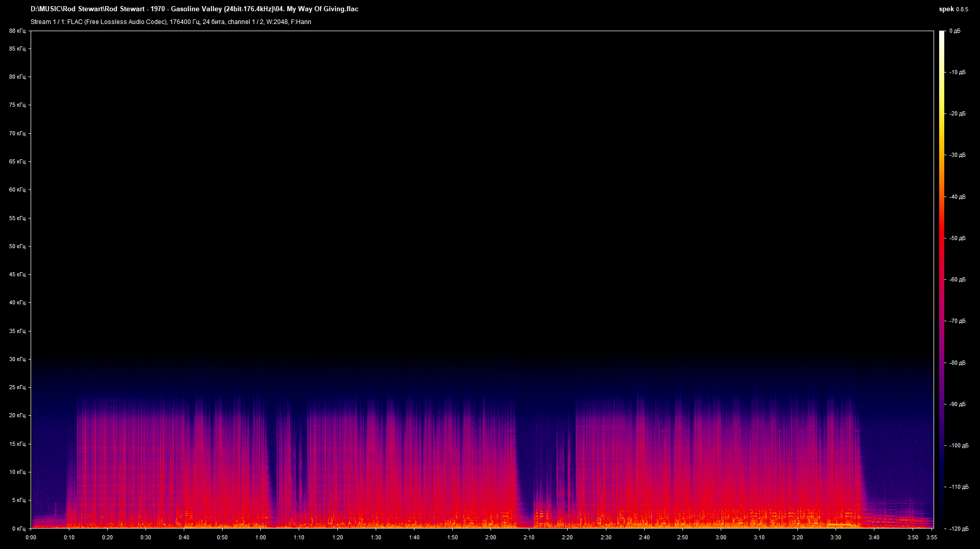Click the 1:40 time axis marker

pos(414,537)
